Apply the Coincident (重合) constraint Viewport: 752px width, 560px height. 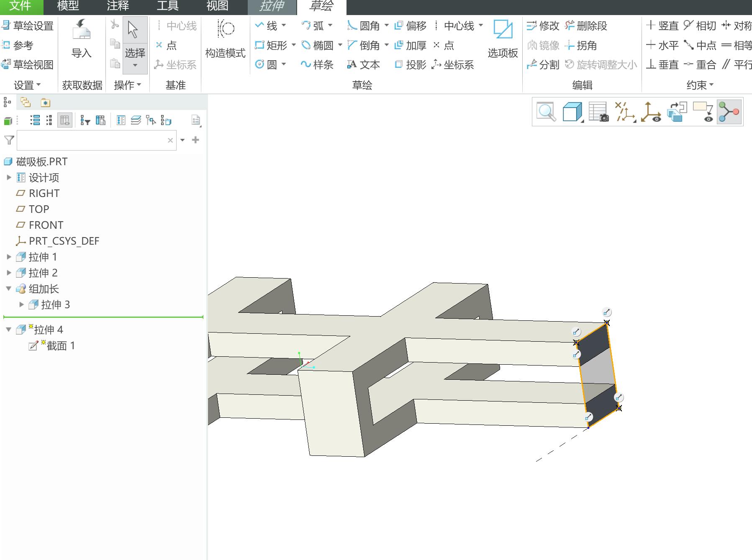(700, 64)
